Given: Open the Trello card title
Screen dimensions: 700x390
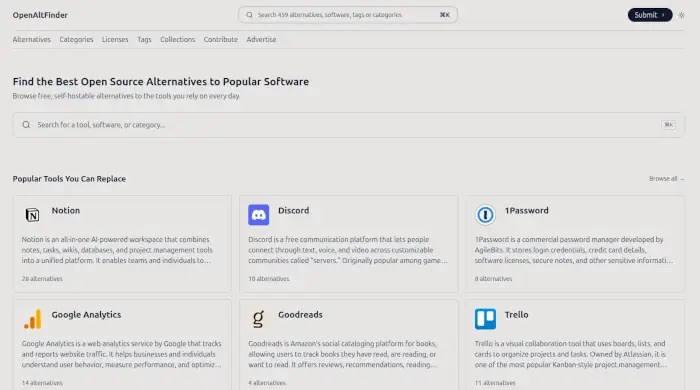Looking at the screenshot, I should (516, 315).
